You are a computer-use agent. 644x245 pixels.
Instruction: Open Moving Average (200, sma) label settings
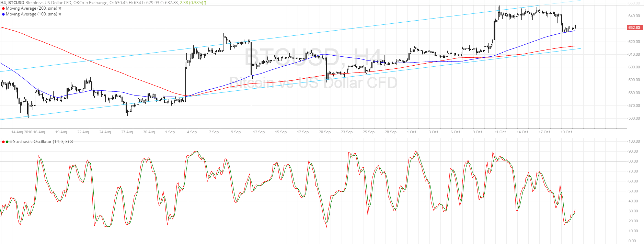point(31,8)
